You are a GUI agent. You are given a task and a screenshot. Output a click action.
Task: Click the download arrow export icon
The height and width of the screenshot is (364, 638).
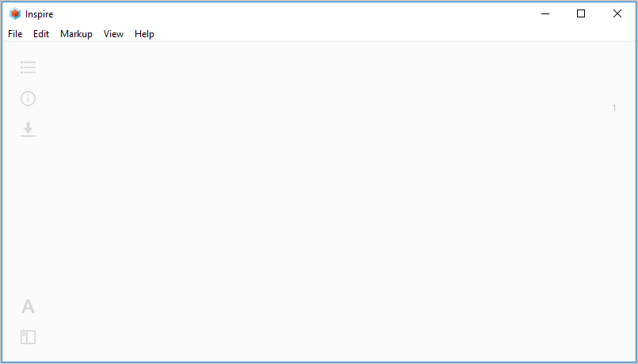(x=28, y=129)
